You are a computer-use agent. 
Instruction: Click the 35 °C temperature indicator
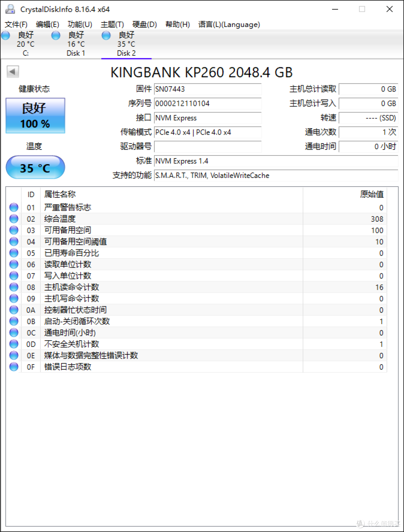tap(35, 167)
